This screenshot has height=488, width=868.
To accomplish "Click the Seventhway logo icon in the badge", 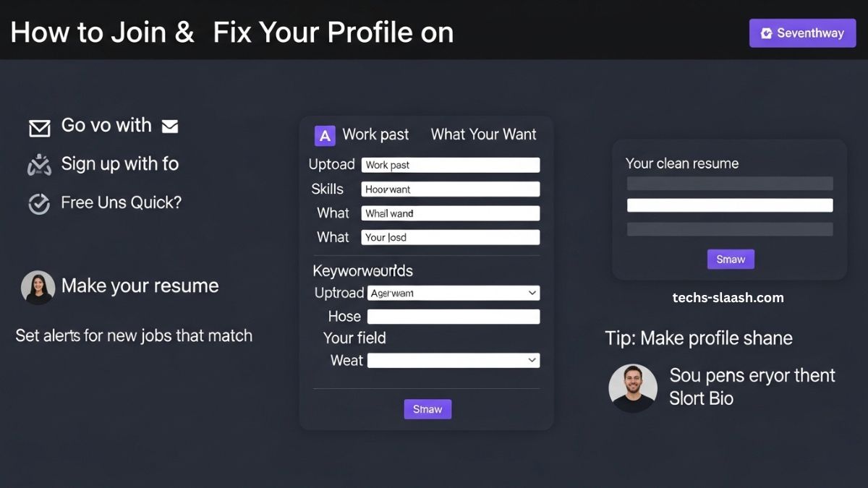I will tap(766, 33).
